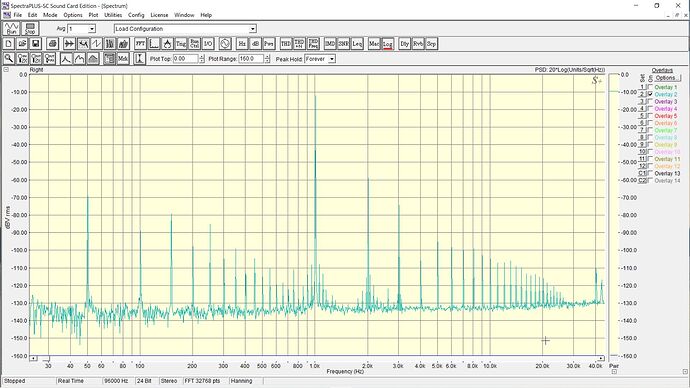This screenshot has height=388, width=690.
Task: Click the Save floppy disk icon
Action: [36, 44]
